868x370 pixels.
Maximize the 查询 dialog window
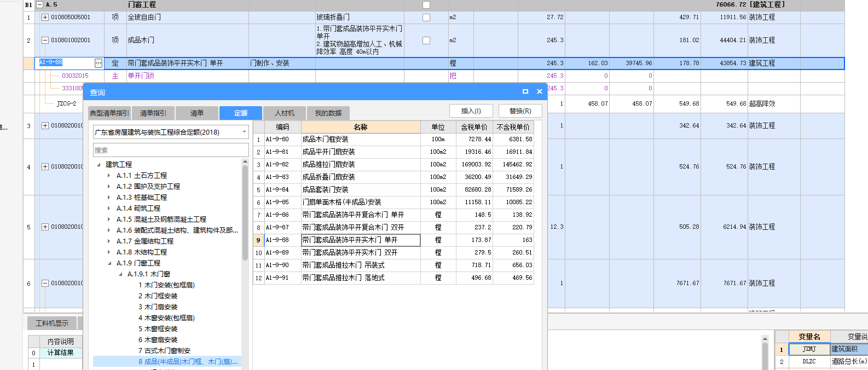525,91
